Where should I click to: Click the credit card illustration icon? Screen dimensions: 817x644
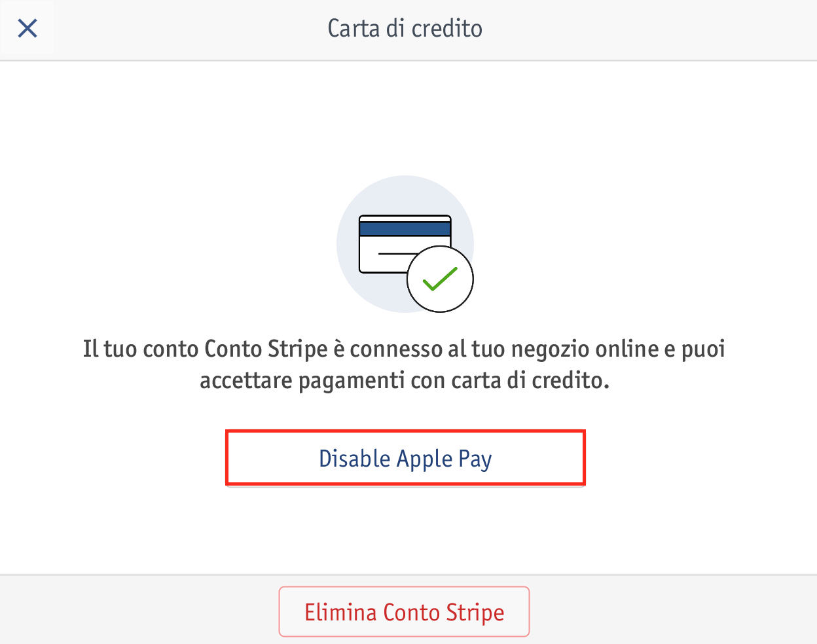pos(405,244)
